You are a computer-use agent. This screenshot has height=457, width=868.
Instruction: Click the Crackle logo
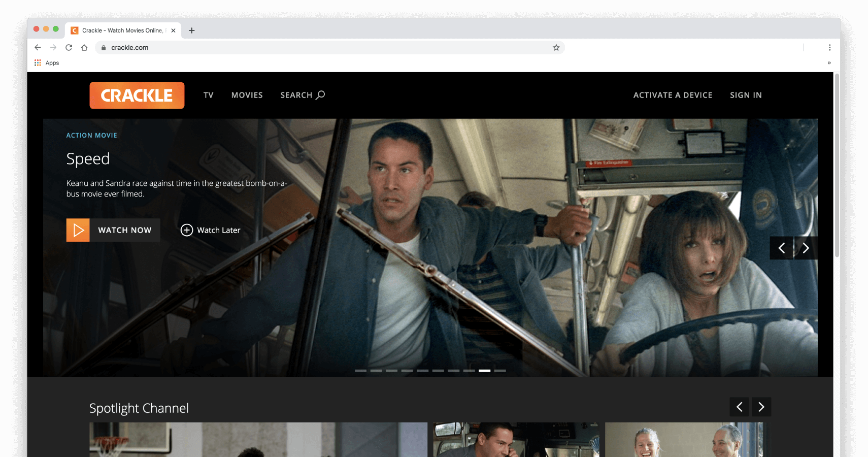click(137, 95)
